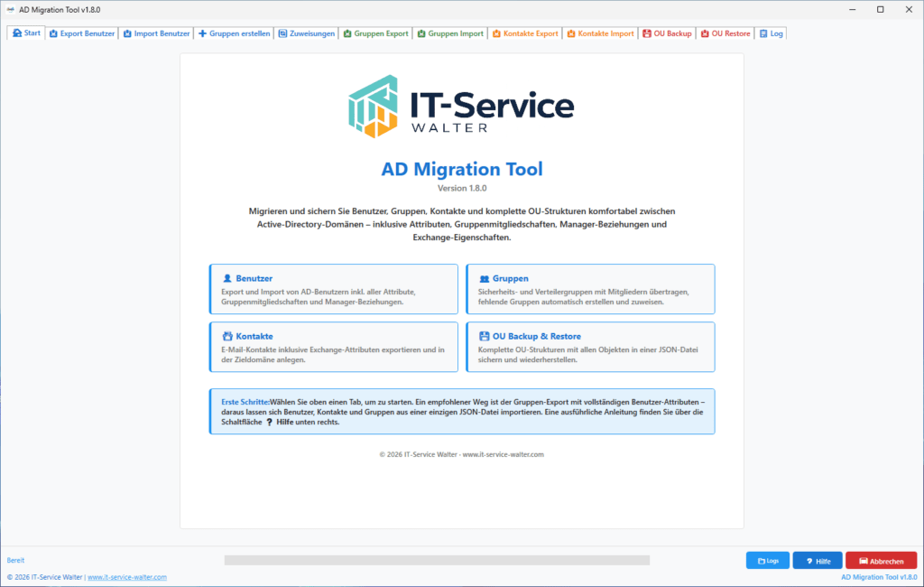The height and width of the screenshot is (587, 924).
Task: Click the gray progress bar at bottom
Action: 437,560
